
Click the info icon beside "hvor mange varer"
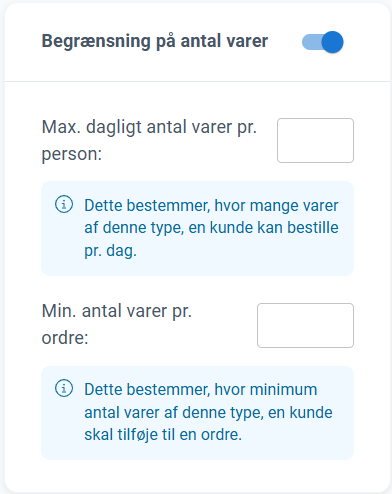point(64,204)
